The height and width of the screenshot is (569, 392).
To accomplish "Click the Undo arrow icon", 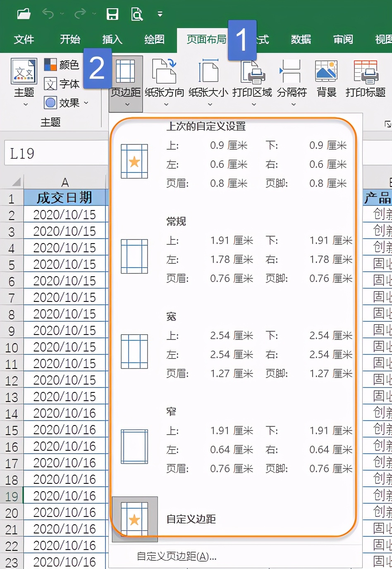I will [49, 13].
